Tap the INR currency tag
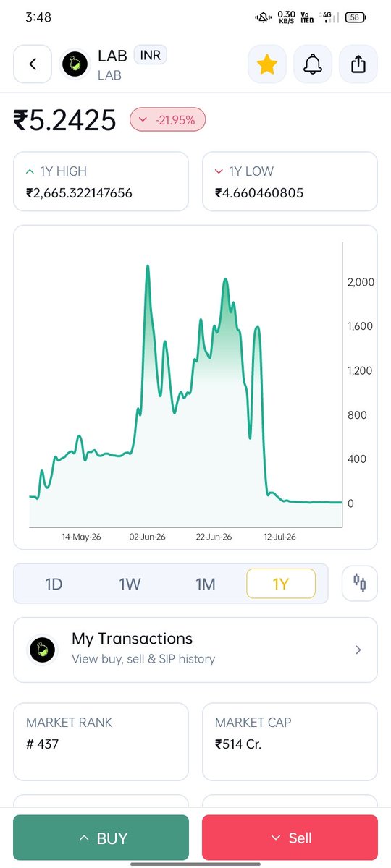Image resolution: width=391 pixels, height=868 pixels. 151,56
